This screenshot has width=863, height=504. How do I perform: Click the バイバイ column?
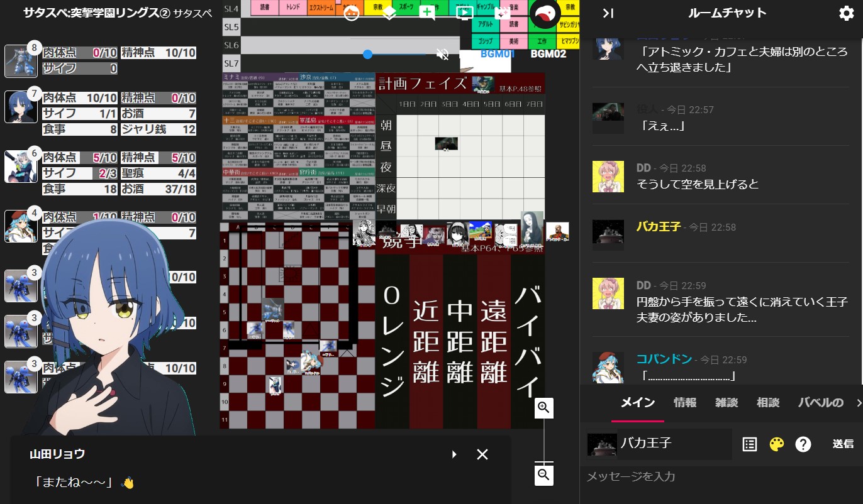(x=527, y=341)
